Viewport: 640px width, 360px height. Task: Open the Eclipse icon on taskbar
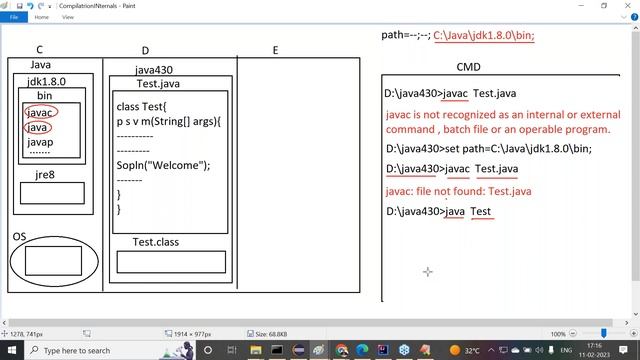click(298, 350)
